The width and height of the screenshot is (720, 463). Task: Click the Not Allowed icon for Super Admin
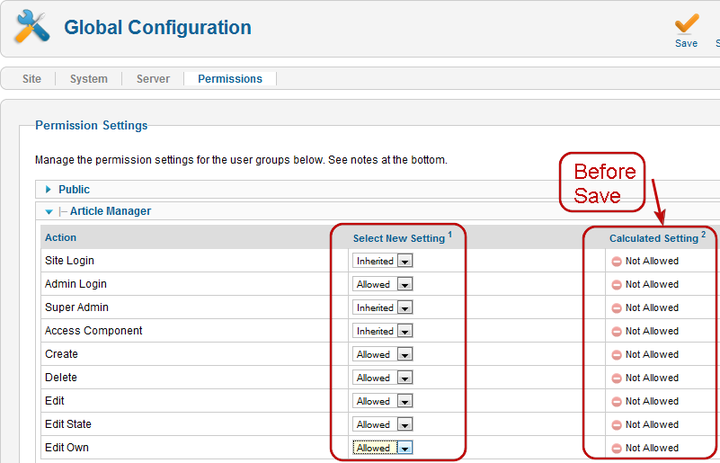coord(617,308)
